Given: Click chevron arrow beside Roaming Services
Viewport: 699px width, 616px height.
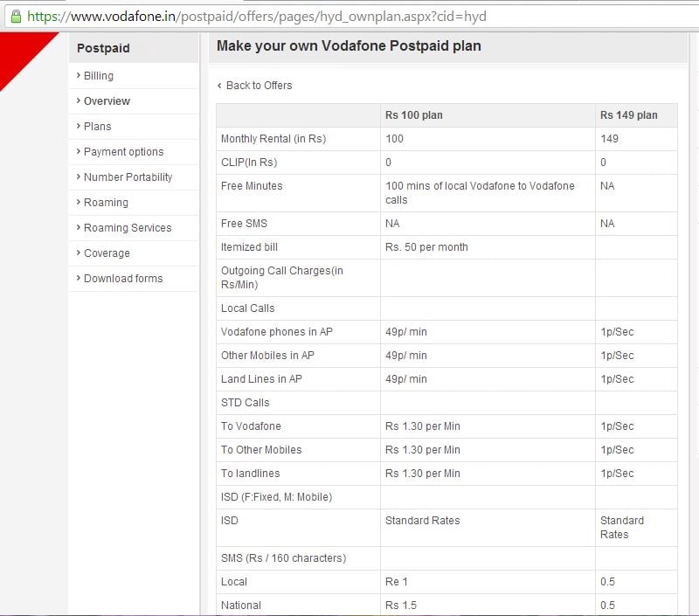Looking at the screenshot, I should 79,227.
